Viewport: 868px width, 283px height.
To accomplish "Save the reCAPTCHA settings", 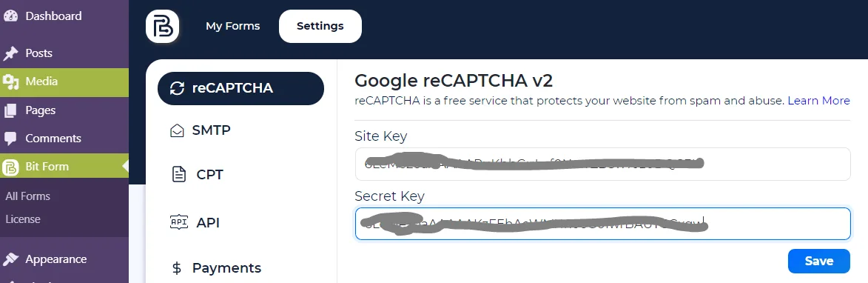I will (818, 261).
